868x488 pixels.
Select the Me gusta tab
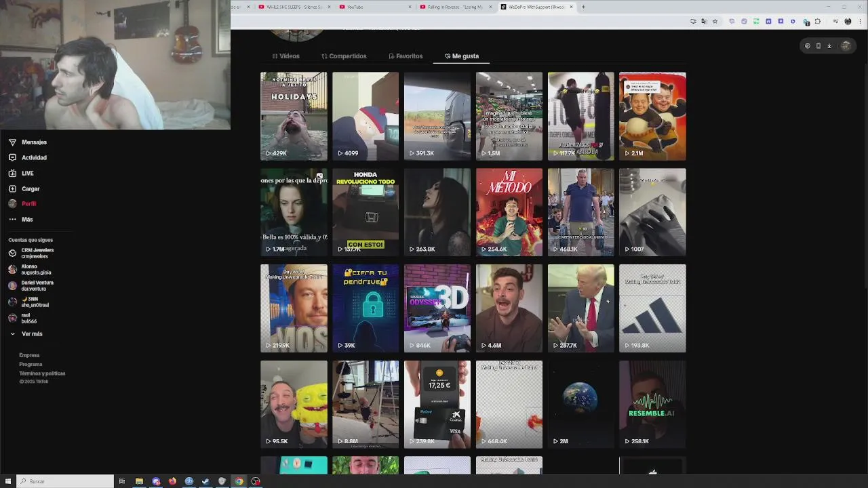[462, 56]
